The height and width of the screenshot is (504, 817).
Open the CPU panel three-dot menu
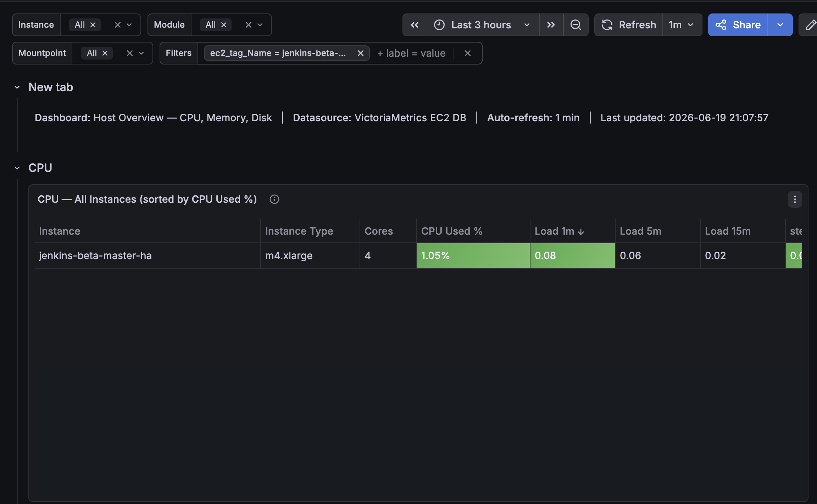(795, 199)
